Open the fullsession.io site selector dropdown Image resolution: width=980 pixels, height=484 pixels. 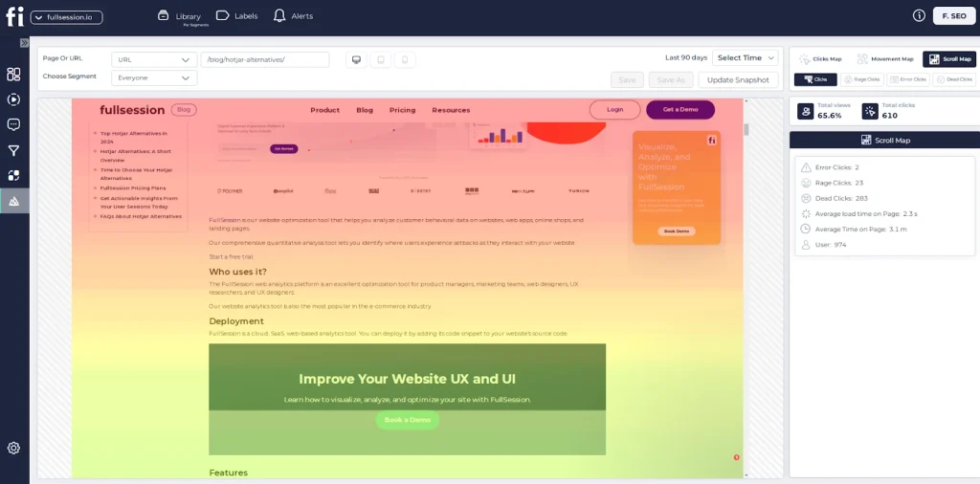pyautogui.click(x=66, y=17)
